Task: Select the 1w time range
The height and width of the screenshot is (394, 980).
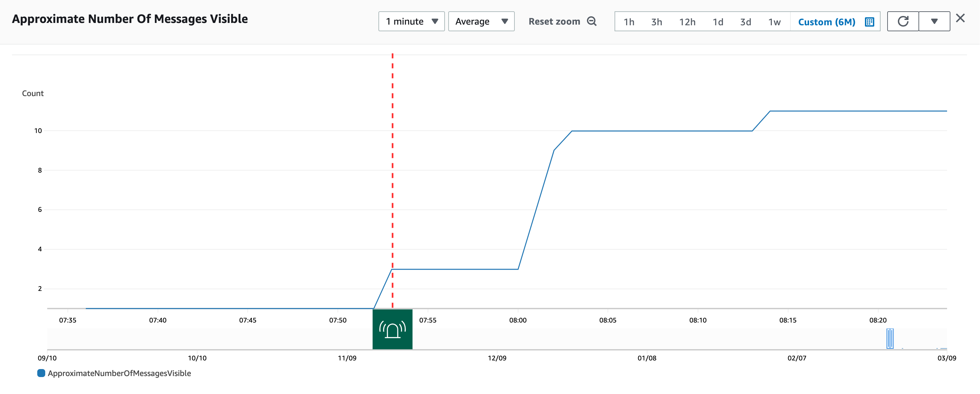Action: [x=774, y=22]
